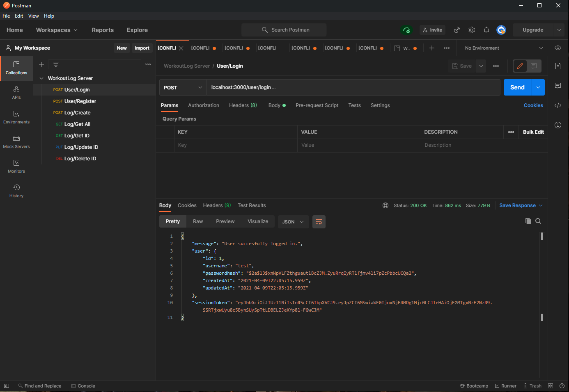Click the Invite button
This screenshot has width=569, height=392.
click(x=432, y=30)
